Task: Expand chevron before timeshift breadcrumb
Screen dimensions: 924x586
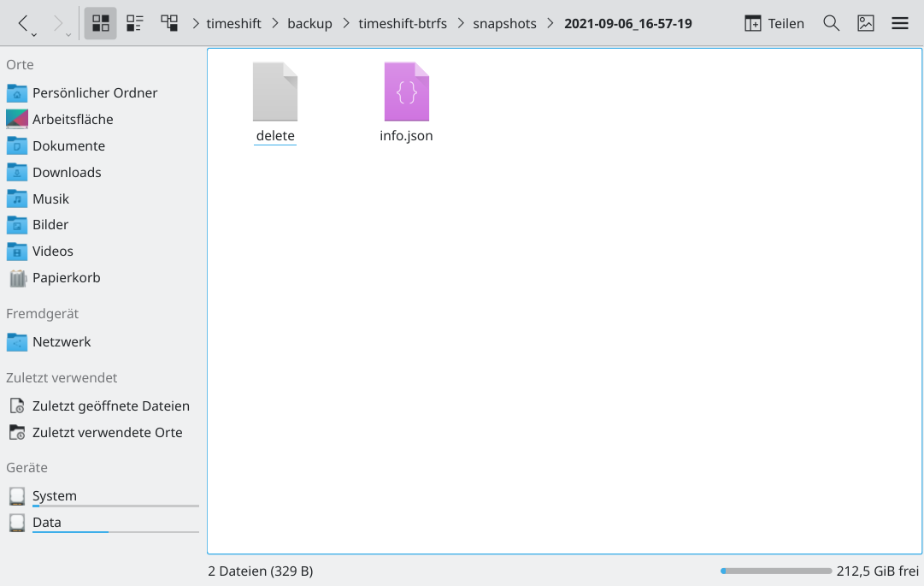Action: point(197,24)
